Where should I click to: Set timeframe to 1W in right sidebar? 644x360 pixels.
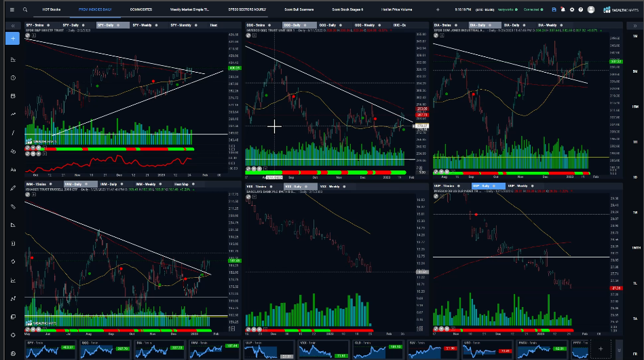tap(635, 213)
